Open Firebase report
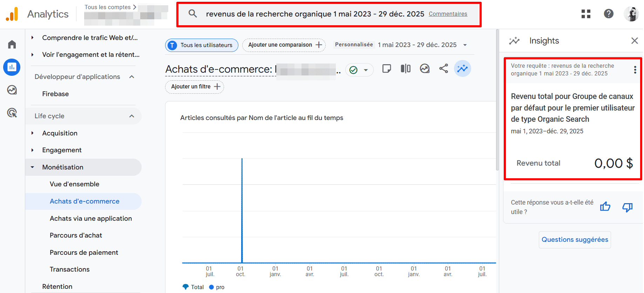 pos(55,94)
